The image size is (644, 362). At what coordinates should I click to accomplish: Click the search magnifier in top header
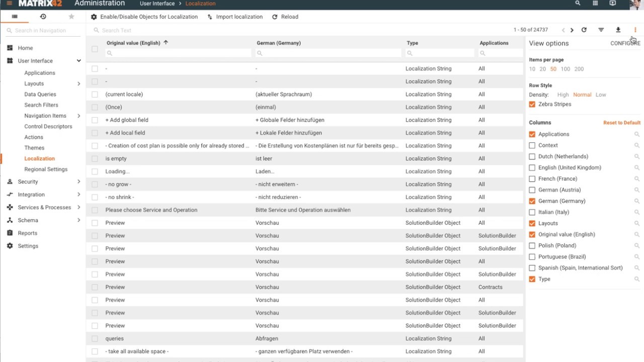[x=578, y=4]
